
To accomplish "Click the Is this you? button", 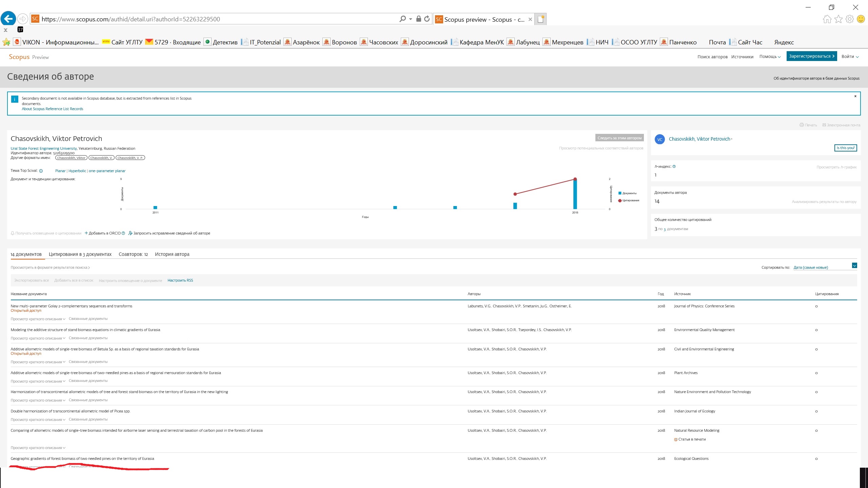I will coord(845,148).
